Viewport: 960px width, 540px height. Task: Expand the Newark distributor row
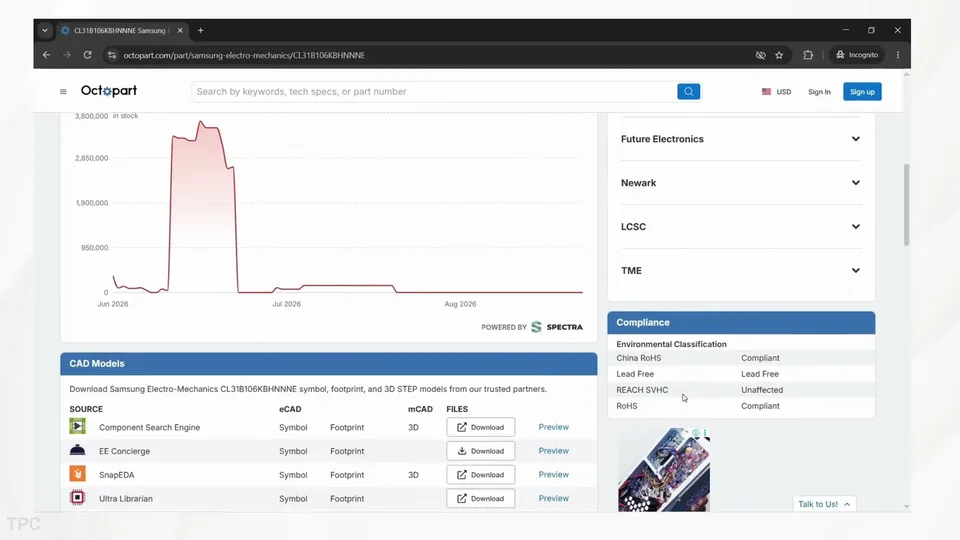[741, 183]
